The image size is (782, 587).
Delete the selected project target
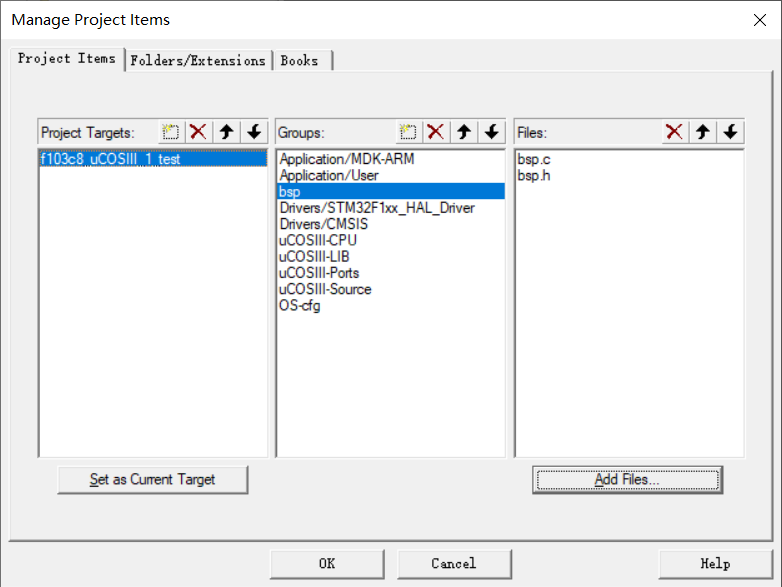[x=198, y=132]
